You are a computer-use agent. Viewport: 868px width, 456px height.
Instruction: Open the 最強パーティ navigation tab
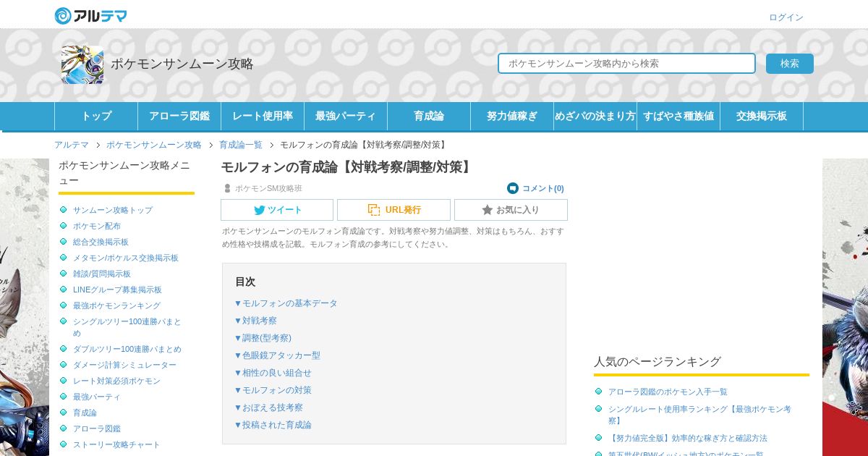[346, 116]
